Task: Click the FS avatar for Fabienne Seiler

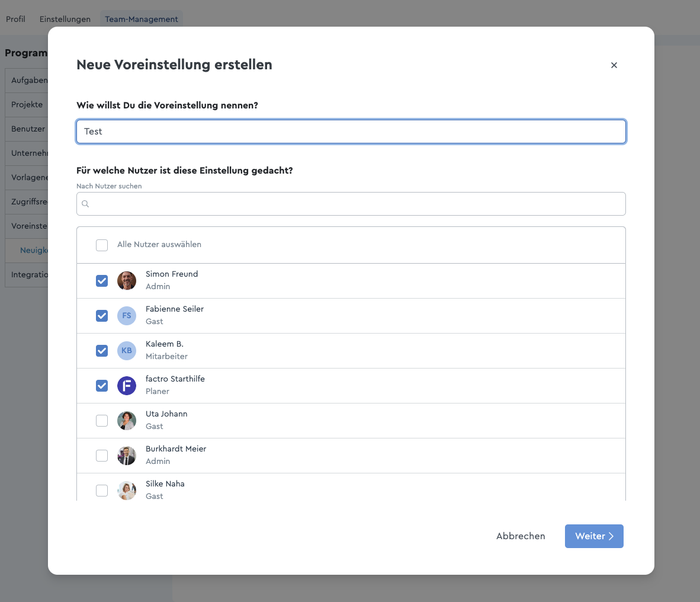Action: [x=126, y=316]
